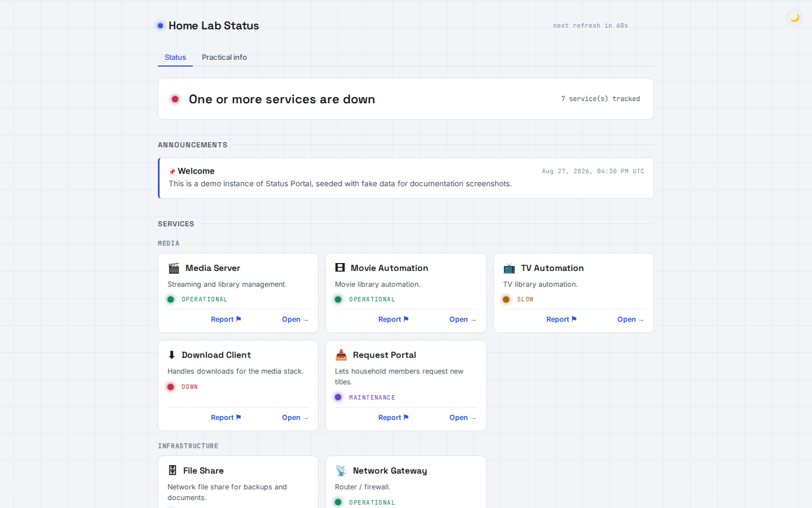Click the blue dot beside Home Lab Status
This screenshot has width=812, height=508.
tap(161, 25)
